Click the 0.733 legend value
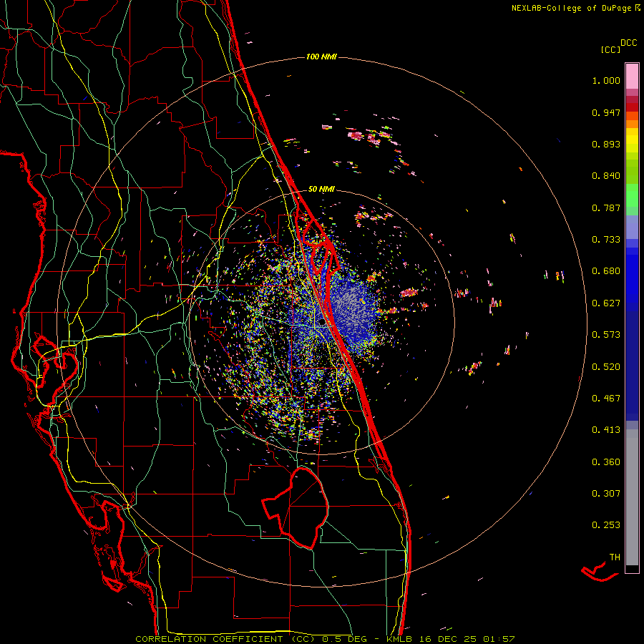 tap(606, 239)
